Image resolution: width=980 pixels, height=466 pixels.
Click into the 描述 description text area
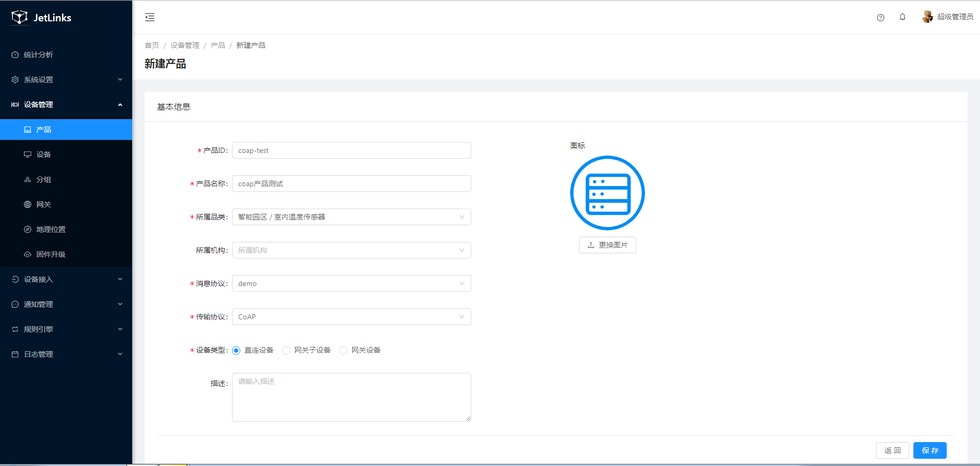pos(351,397)
